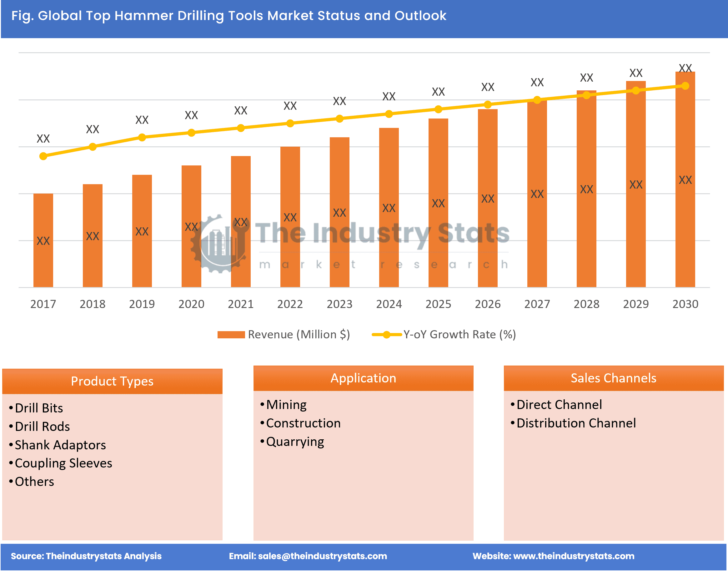Click the 2021 axis label
This screenshot has width=728, height=571.
[241, 304]
